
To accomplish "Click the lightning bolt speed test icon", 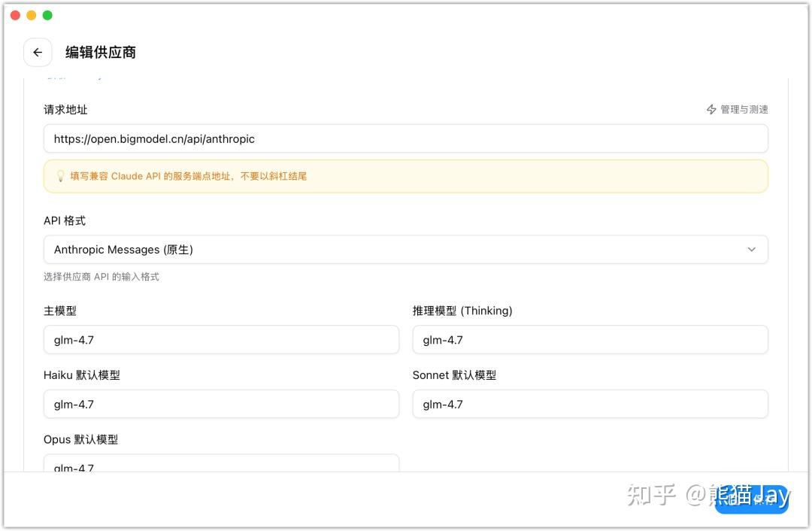I will pyautogui.click(x=711, y=109).
